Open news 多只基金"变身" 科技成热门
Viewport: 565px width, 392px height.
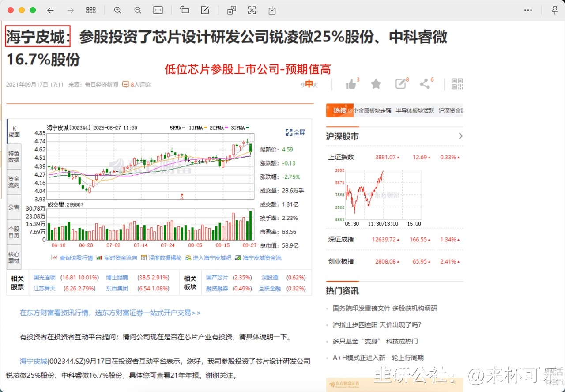click(x=375, y=341)
